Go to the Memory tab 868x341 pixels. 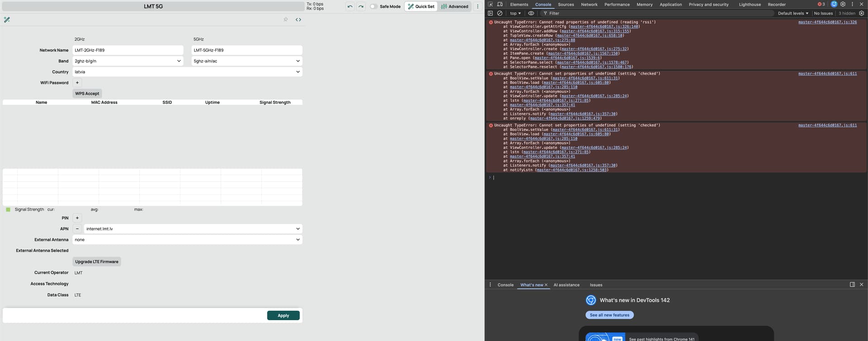(x=644, y=5)
